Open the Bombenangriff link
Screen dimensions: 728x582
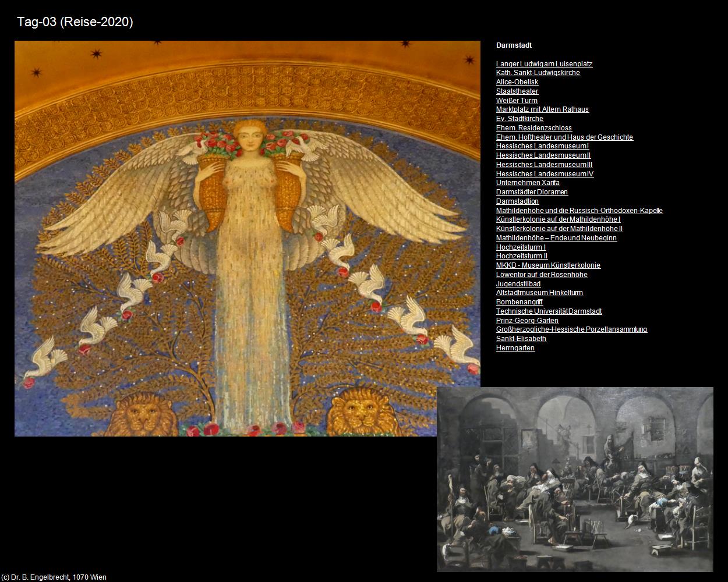pos(520,302)
